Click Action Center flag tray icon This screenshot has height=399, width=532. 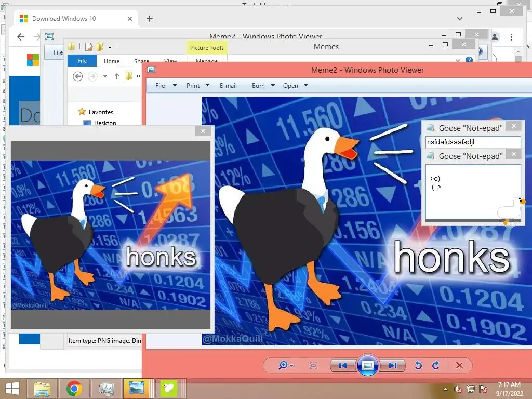[483, 389]
